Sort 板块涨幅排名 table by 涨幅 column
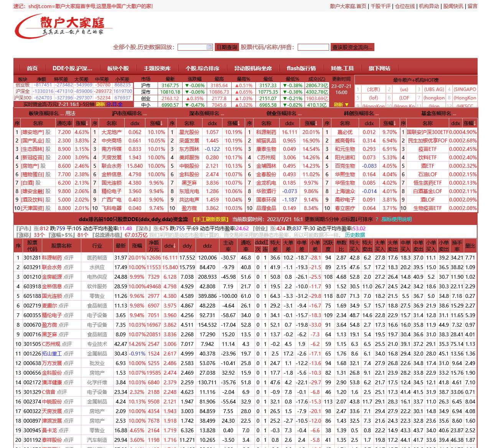This screenshot has width=491, height=448. coord(82,123)
